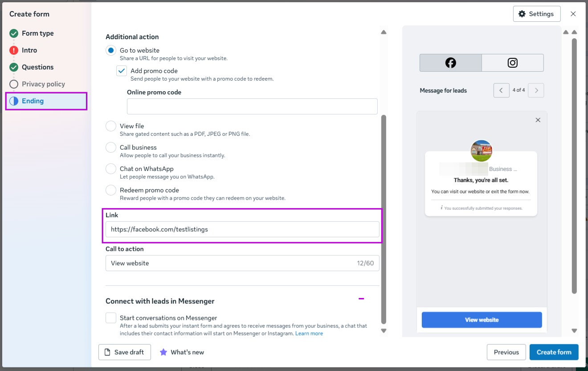Collapse Connect with leads in Messenger section

361,299
